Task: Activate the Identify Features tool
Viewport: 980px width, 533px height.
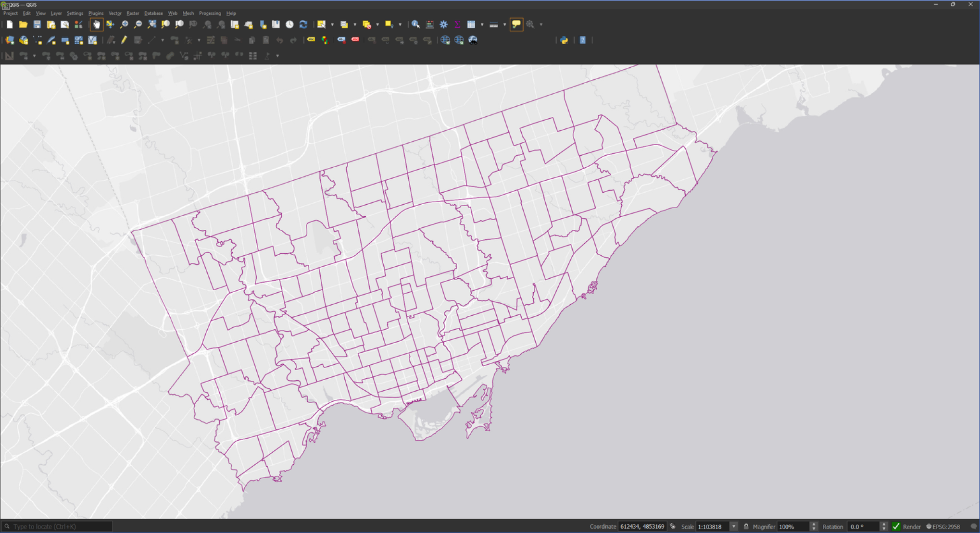Action: [x=416, y=25]
